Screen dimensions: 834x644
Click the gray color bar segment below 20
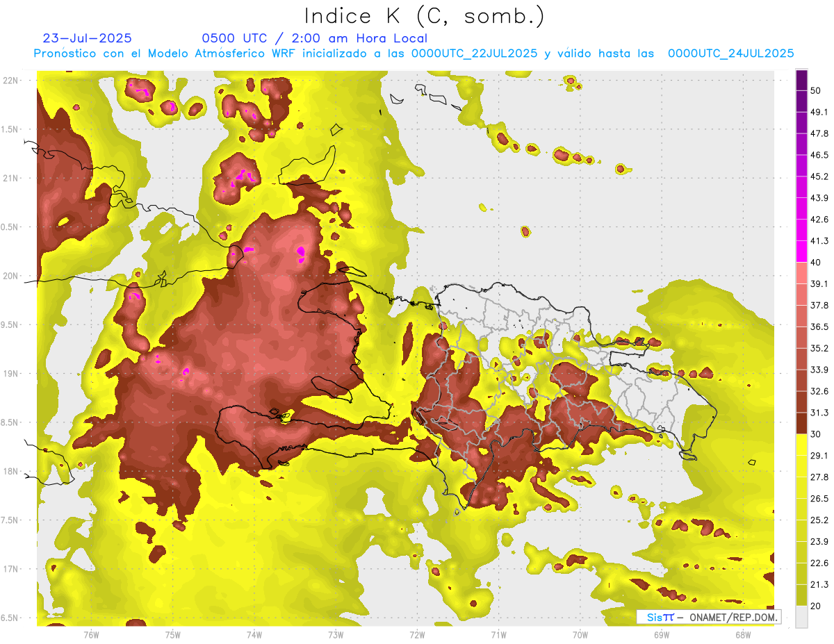801,617
